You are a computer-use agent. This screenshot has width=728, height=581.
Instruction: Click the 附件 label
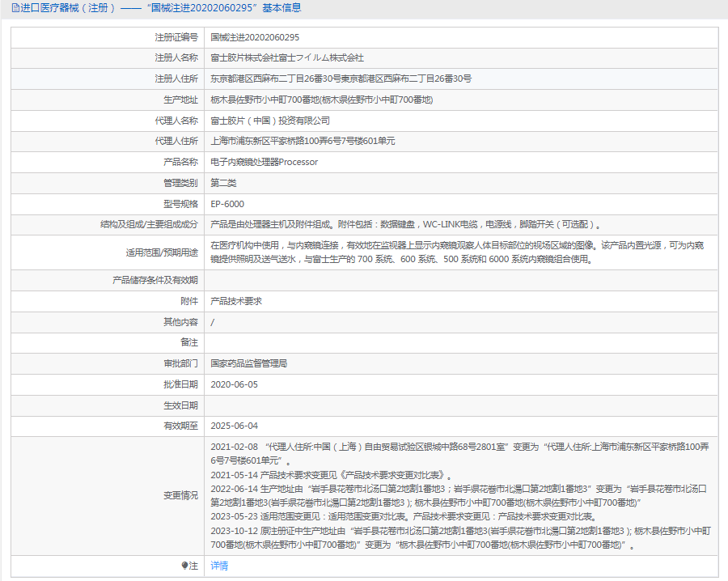(x=189, y=301)
